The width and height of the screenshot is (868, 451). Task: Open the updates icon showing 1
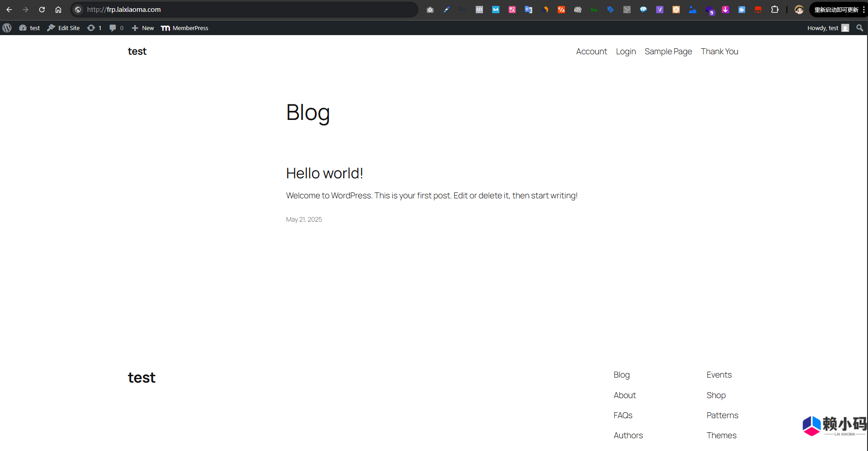click(94, 28)
